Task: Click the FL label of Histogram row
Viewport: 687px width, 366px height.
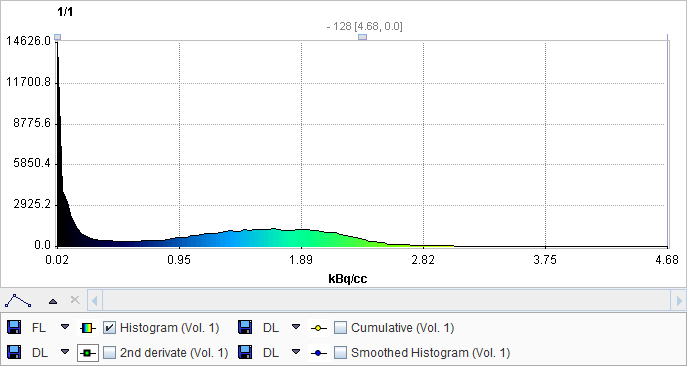Action: (39, 328)
